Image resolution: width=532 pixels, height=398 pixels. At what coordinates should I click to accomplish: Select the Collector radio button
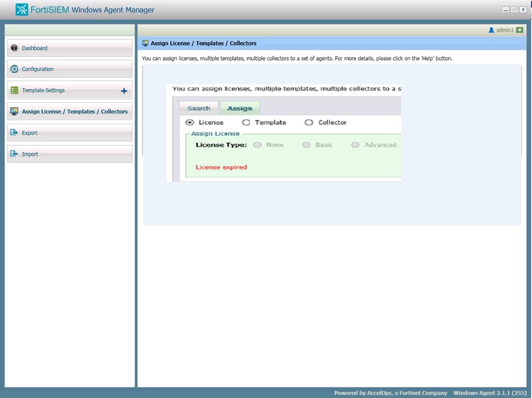point(309,123)
